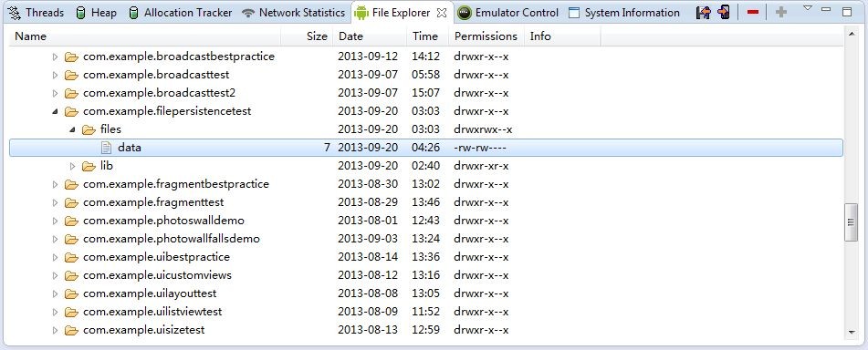Pull a file from the device icon
This screenshot has width=868, height=350.
click(x=703, y=12)
